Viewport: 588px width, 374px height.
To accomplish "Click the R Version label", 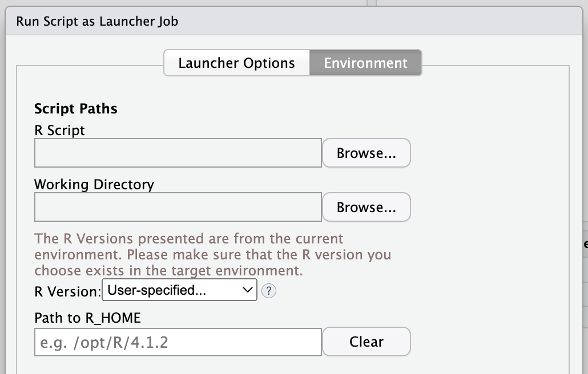I will point(67,291).
